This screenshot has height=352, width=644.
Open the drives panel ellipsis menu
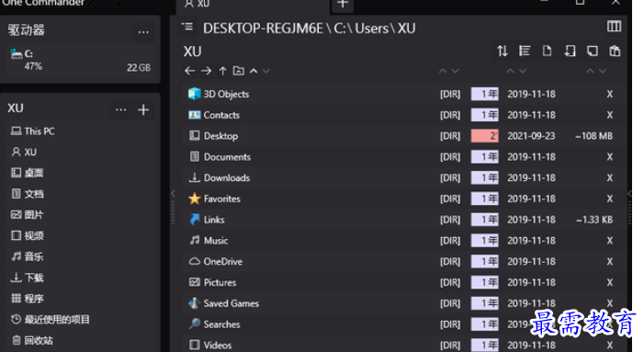tap(143, 32)
